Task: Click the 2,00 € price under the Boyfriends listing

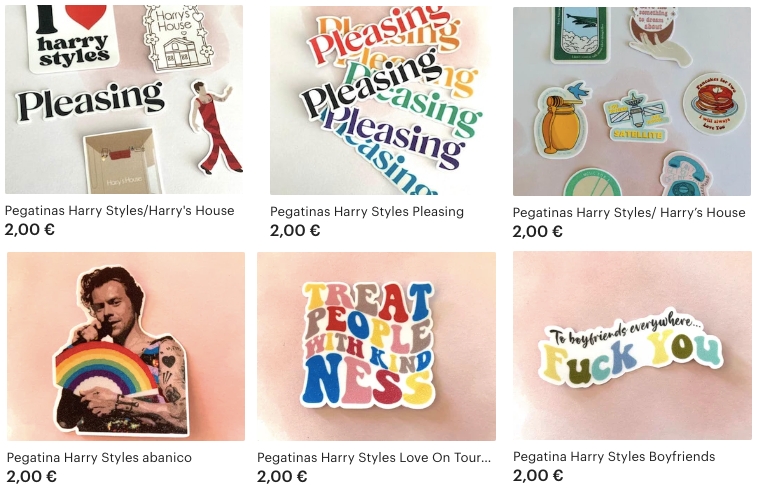Action: 538,475
